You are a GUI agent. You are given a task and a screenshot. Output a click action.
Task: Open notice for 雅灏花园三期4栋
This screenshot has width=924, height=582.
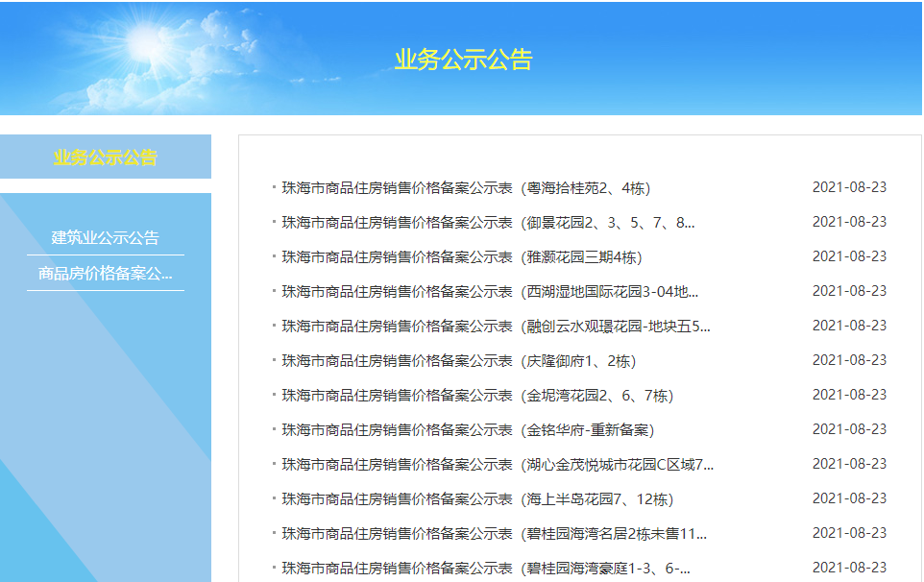pos(461,257)
